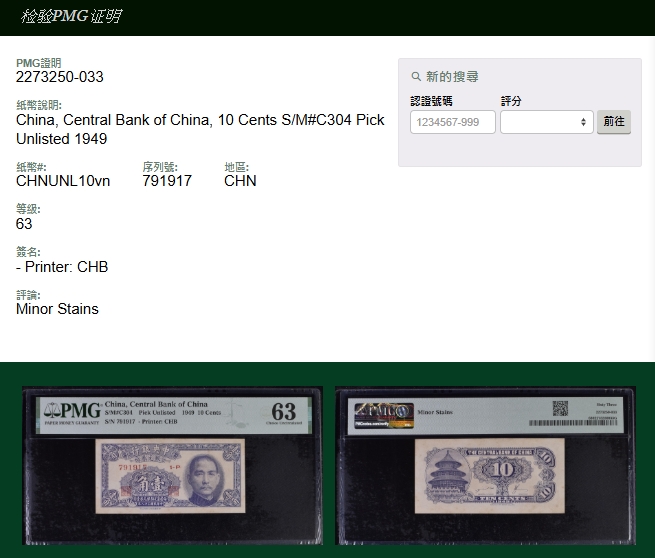Select the '- Printer: CHB' signature text
Image resolution: width=655 pixels, height=558 pixels.
[62, 267]
